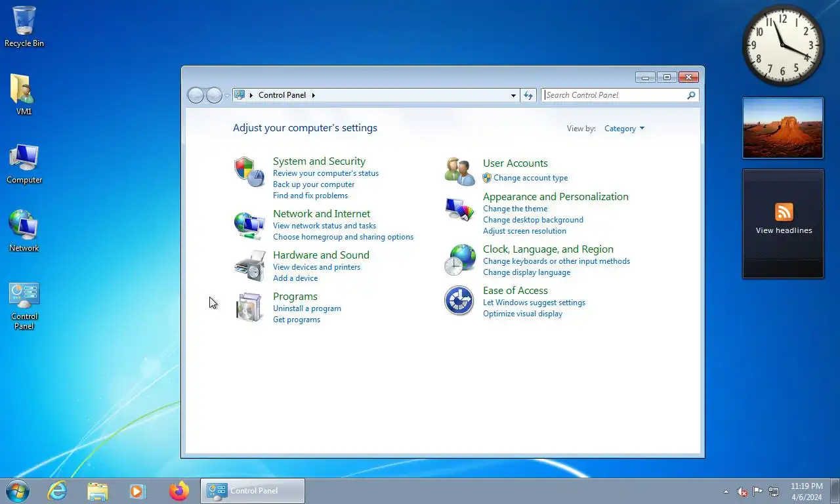
Task: Click Add a device link
Action: [295, 278]
